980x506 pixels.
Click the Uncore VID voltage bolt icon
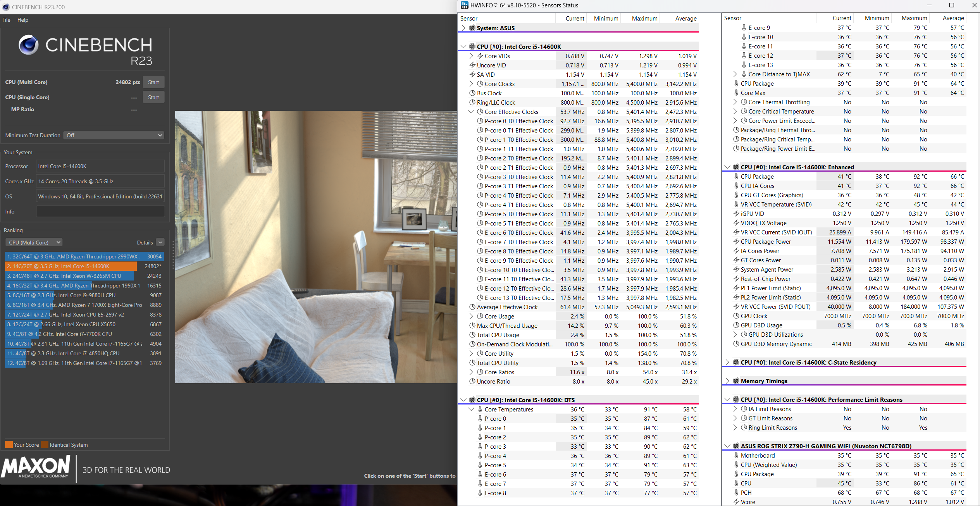[472, 65]
